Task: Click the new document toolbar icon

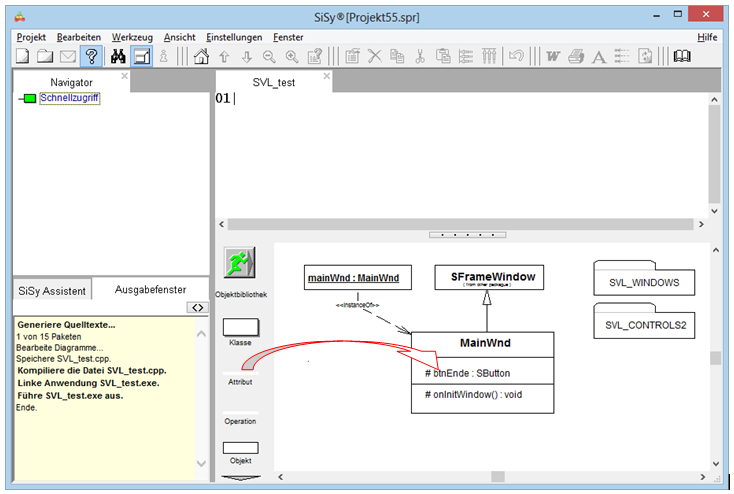Action: [x=23, y=57]
